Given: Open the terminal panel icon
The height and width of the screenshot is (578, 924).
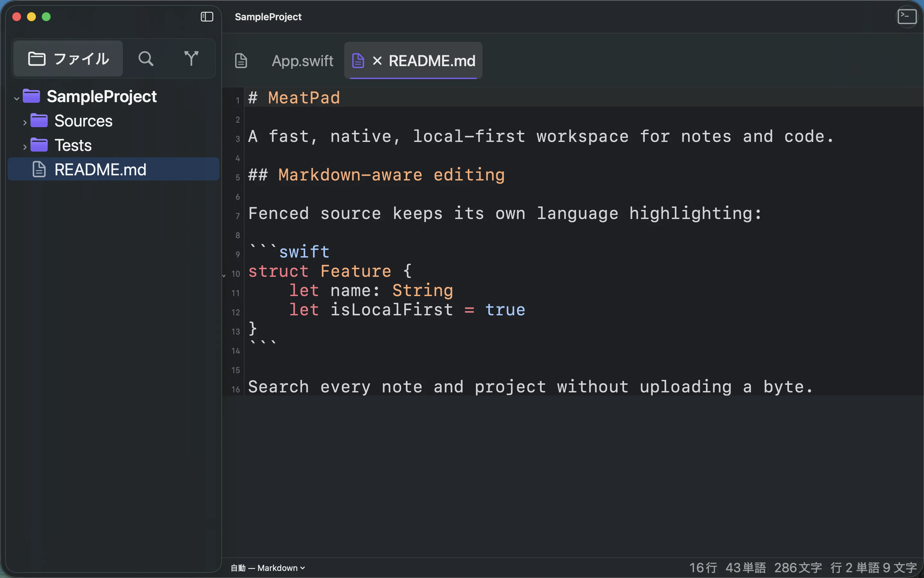Looking at the screenshot, I should click(907, 17).
